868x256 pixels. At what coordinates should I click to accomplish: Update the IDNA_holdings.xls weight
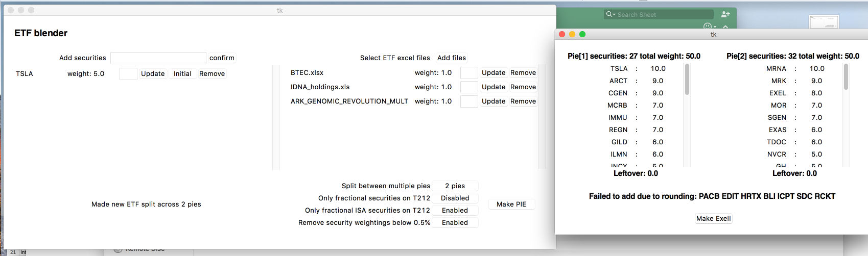pos(494,87)
